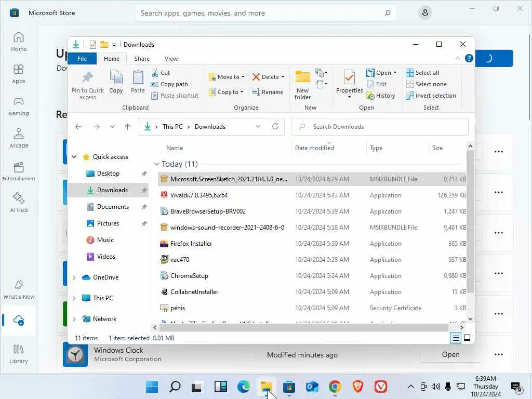The height and width of the screenshot is (399, 532).
Task: Select BraveBrowserSetup-BRV002 file
Action: coord(312,211)
